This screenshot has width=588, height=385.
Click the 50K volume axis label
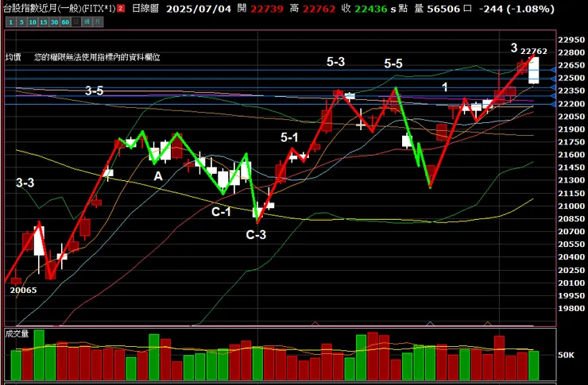(566, 355)
